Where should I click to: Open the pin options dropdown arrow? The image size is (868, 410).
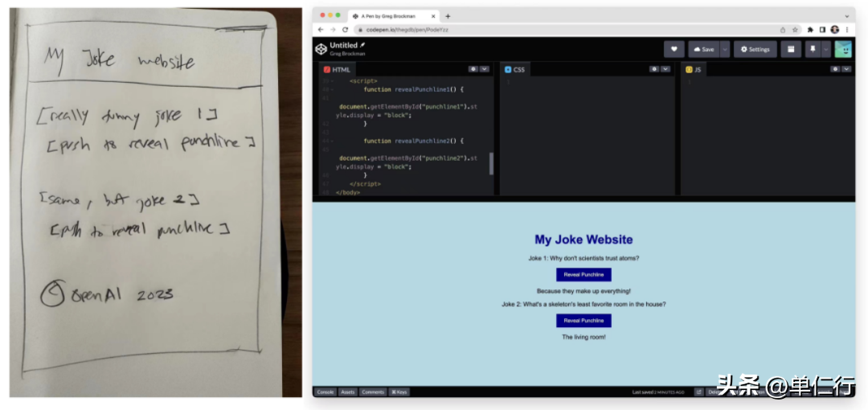click(825, 49)
